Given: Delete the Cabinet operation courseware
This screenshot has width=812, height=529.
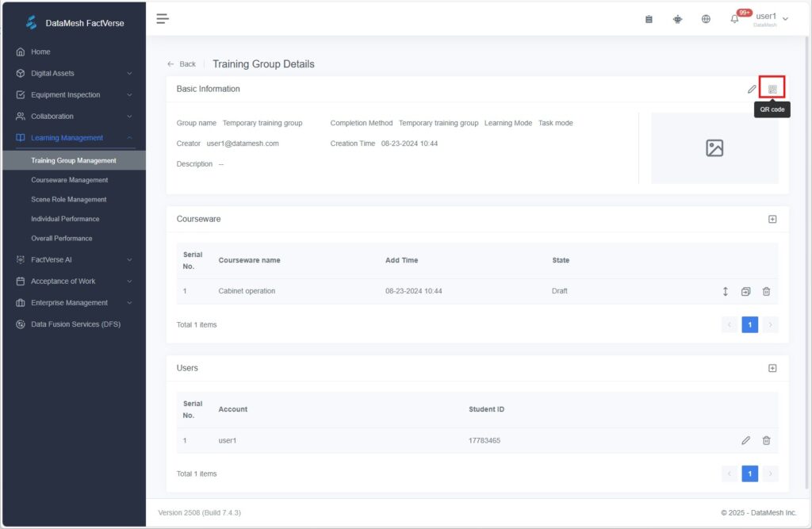Looking at the screenshot, I should [x=766, y=291].
